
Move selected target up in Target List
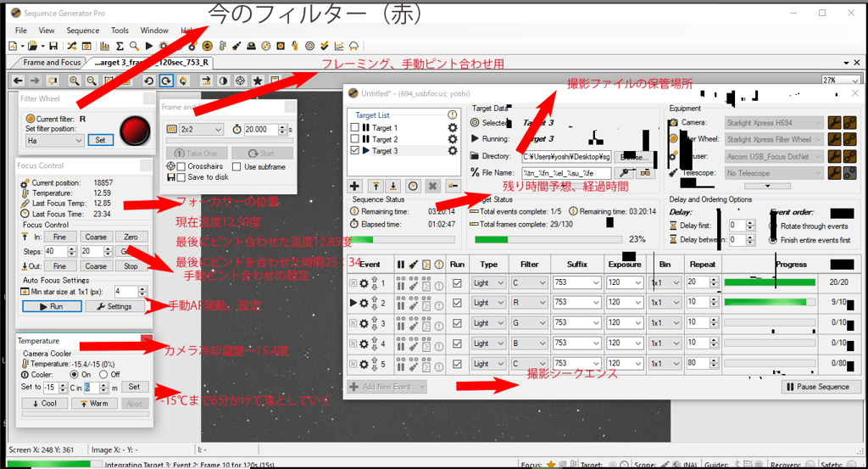(376, 186)
